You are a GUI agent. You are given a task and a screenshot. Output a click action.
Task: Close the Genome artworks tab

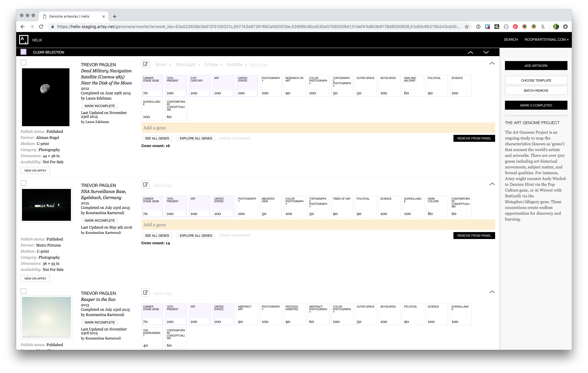pos(104,16)
